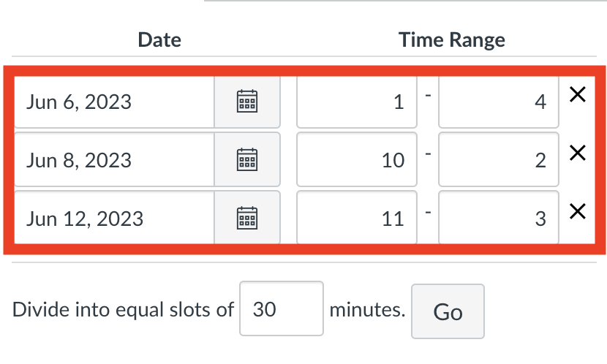Viewport: 607px width, 364px height.
Task: Select start time field showing 1
Action: click(x=357, y=102)
